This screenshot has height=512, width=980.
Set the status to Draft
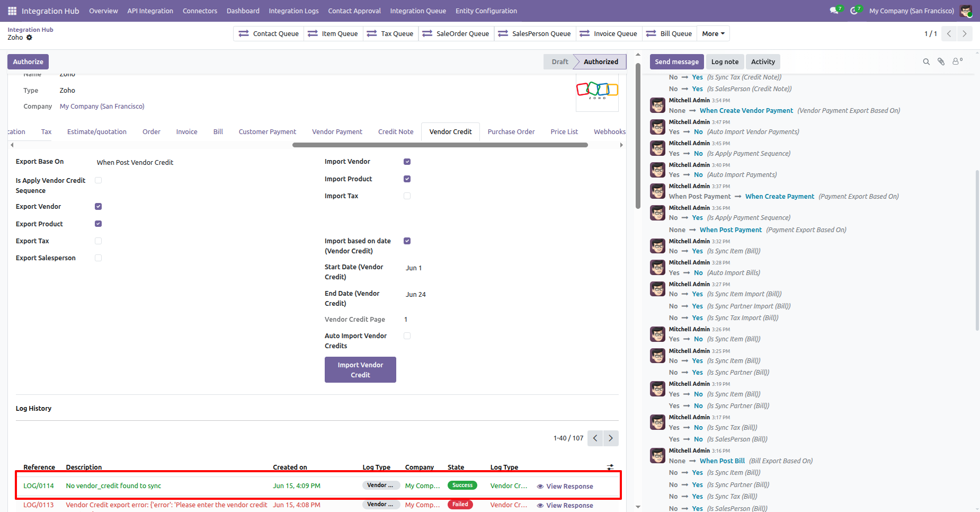coord(559,62)
